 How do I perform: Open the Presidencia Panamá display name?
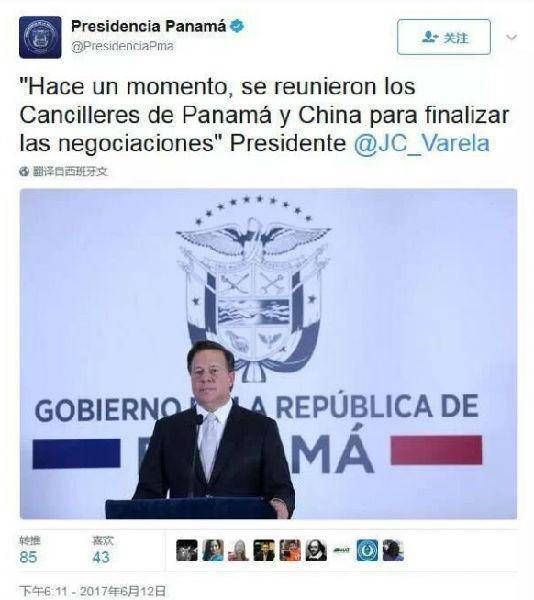pyautogui.click(x=149, y=26)
